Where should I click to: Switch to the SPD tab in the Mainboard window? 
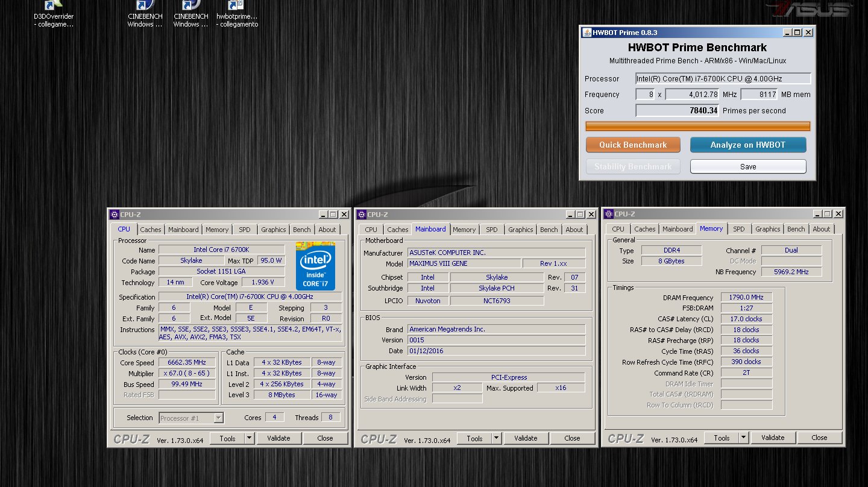(492, 230)
